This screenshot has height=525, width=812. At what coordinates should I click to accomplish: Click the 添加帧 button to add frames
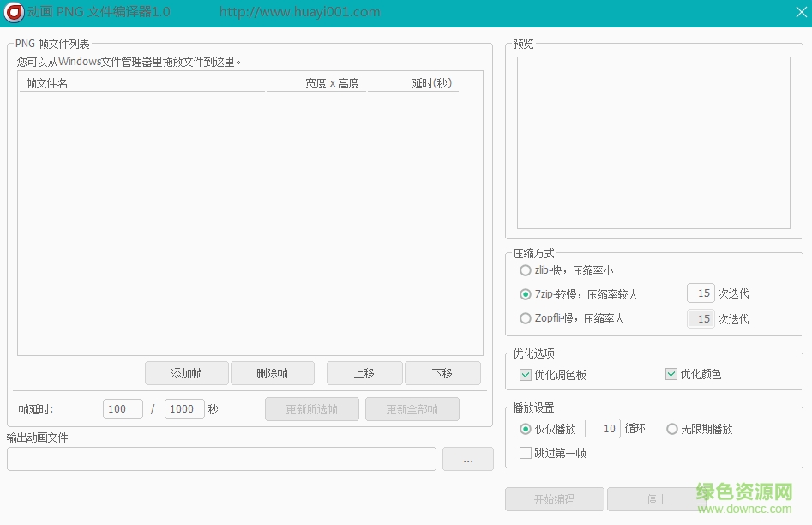point(186,373)
